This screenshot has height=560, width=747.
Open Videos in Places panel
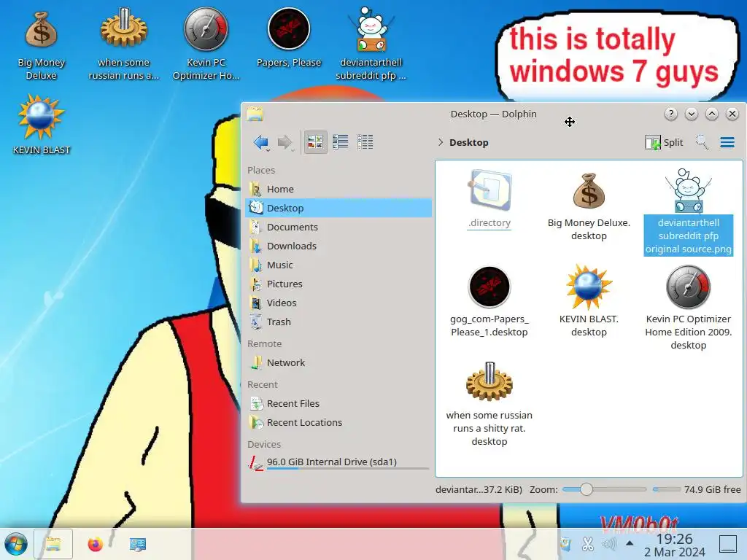(338, 303)
